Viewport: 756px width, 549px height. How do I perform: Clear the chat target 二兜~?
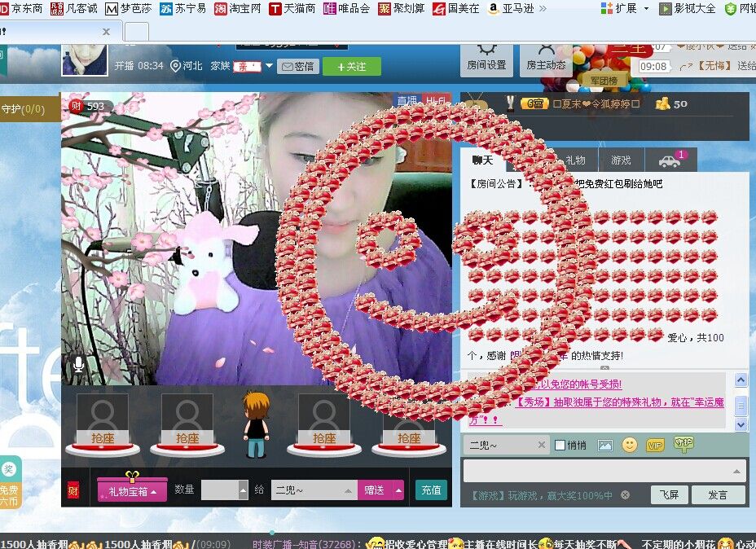point(542,445)
